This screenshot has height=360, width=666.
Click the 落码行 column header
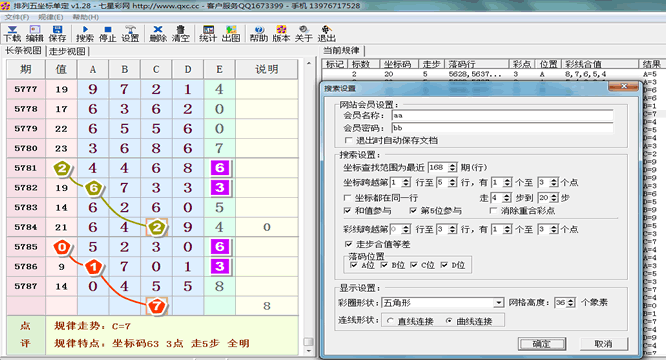(x=477, y=64)
